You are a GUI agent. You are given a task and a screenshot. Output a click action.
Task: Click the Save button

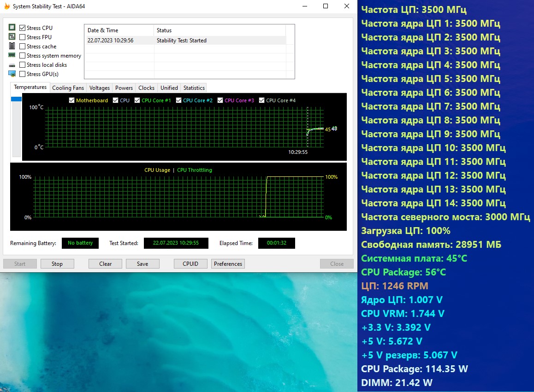(x=142, y=264)
